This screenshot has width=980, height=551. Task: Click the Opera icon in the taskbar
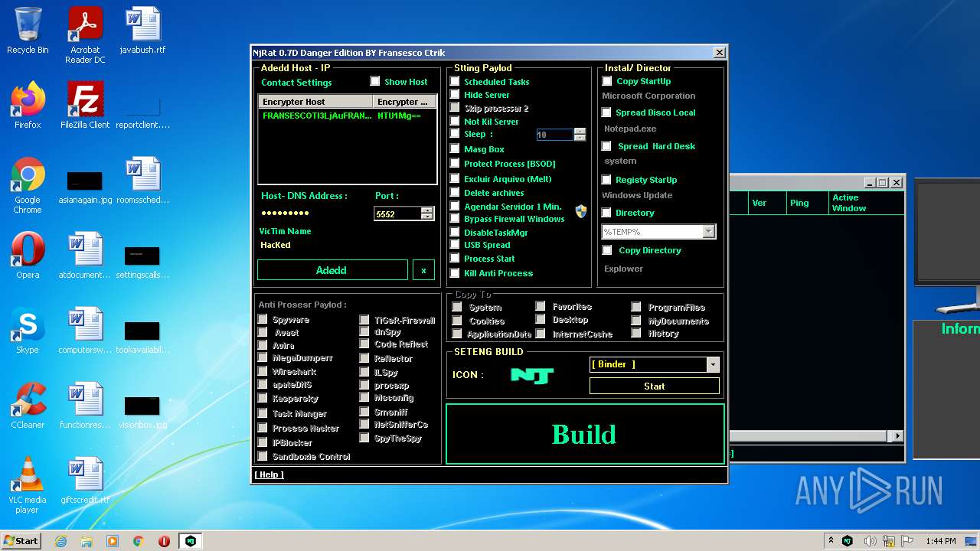click(x=164, y=541)
